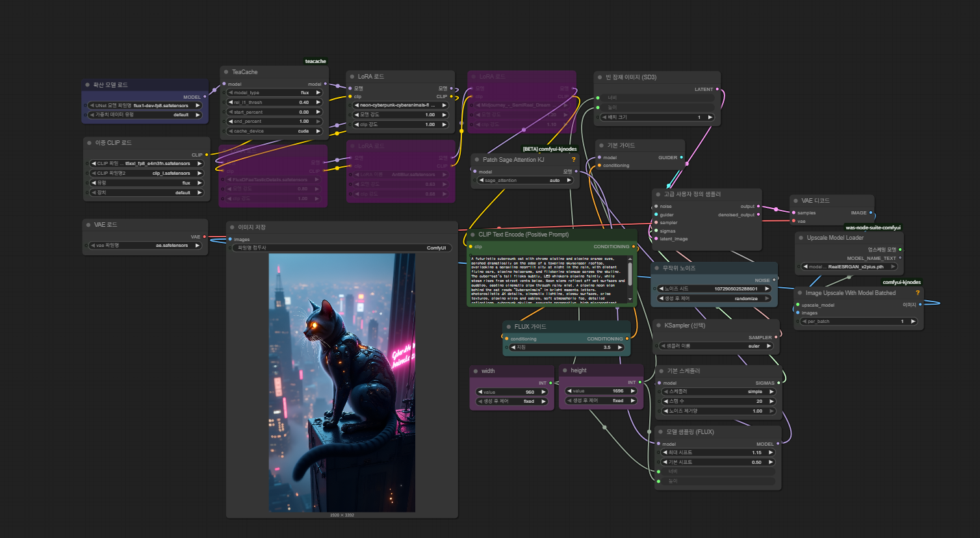Toggle collapse on 기본 가이드 node
This screenshot has width=980, height=538.
[601, 145]
